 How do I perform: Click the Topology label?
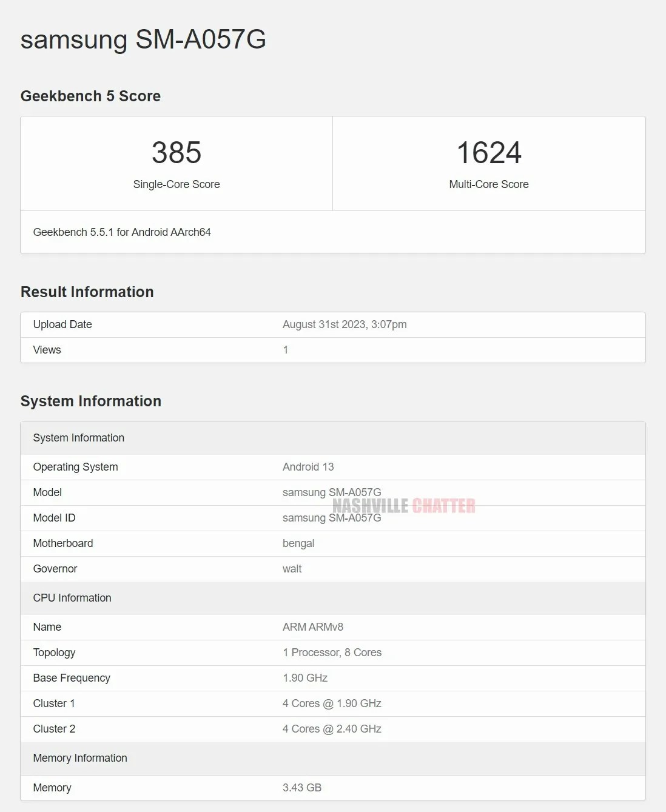pos(54,653)
